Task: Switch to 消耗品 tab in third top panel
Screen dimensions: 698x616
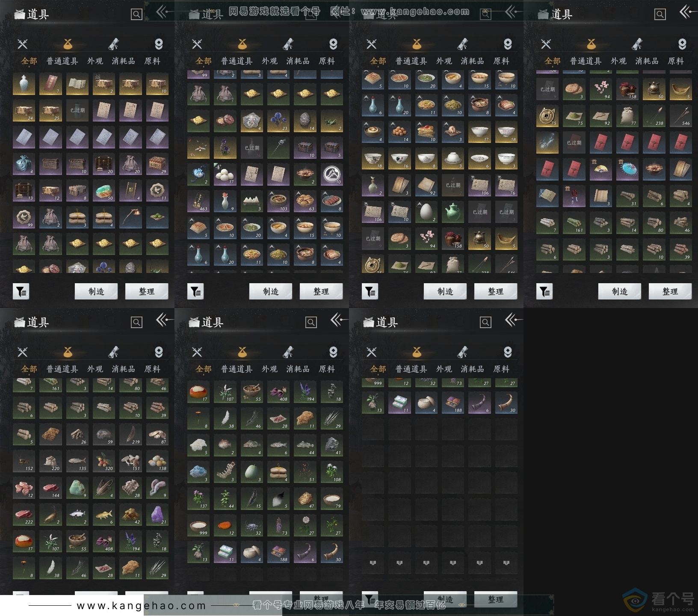Action: [x=472, y=61]
